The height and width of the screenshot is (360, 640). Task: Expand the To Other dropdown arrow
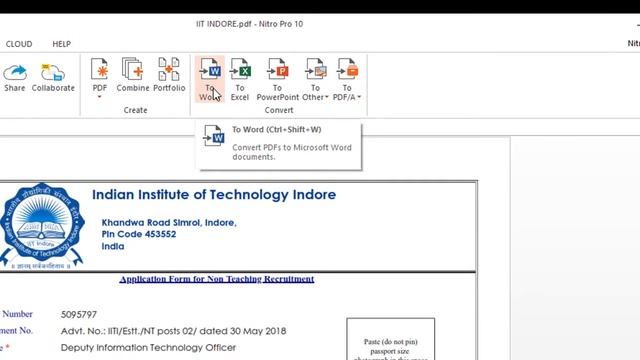tap(327, 97)
